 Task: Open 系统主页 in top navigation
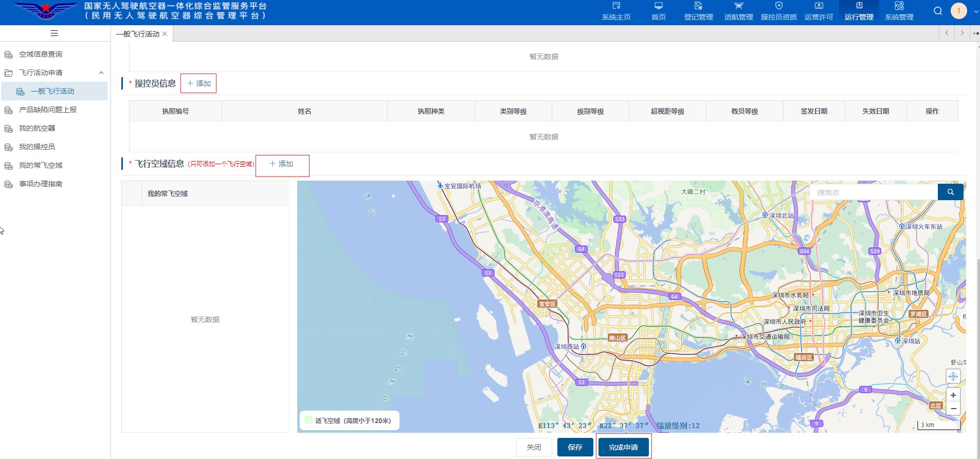tap(616, 11)
